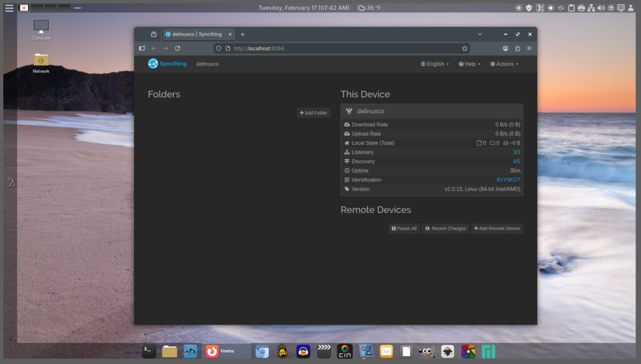The width and height of the screenshot is (641, 364).
Task: Select the delinuxco | Syncthing tab
Action: coord(197,34)
